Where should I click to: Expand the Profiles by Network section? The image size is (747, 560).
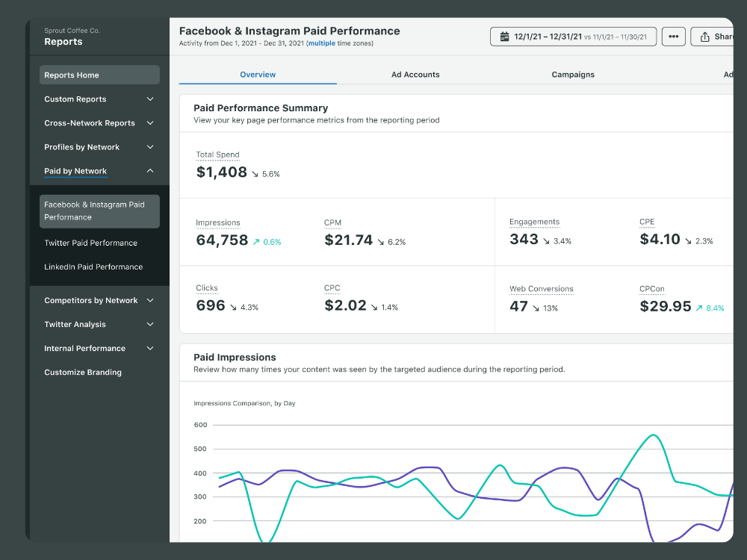click(x=150, y=147)
